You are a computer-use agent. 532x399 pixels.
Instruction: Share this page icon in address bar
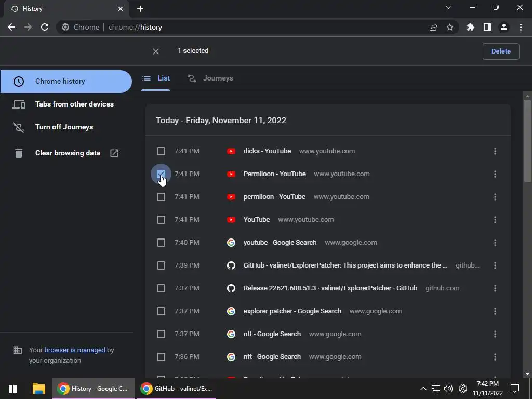tap(433, 28)
